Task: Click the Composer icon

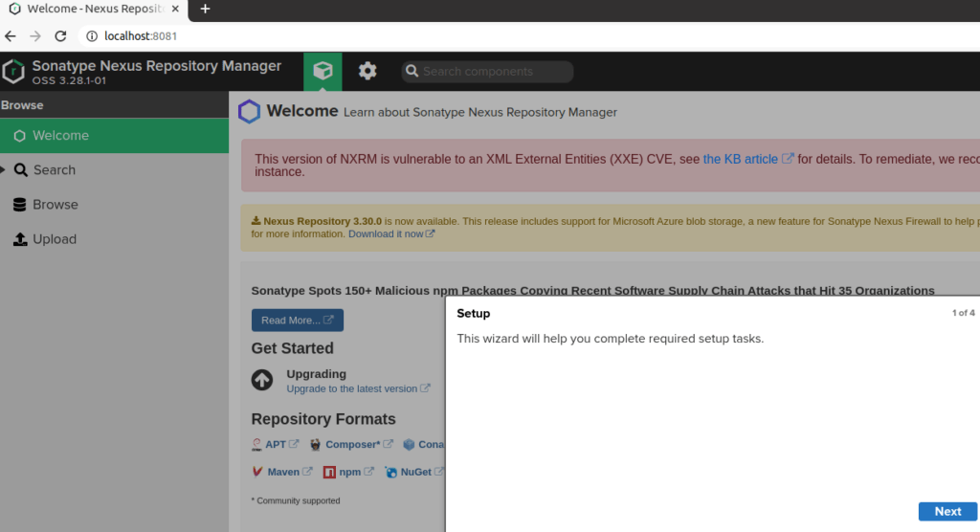Action: pyautogui.click(x=315, y=445)
